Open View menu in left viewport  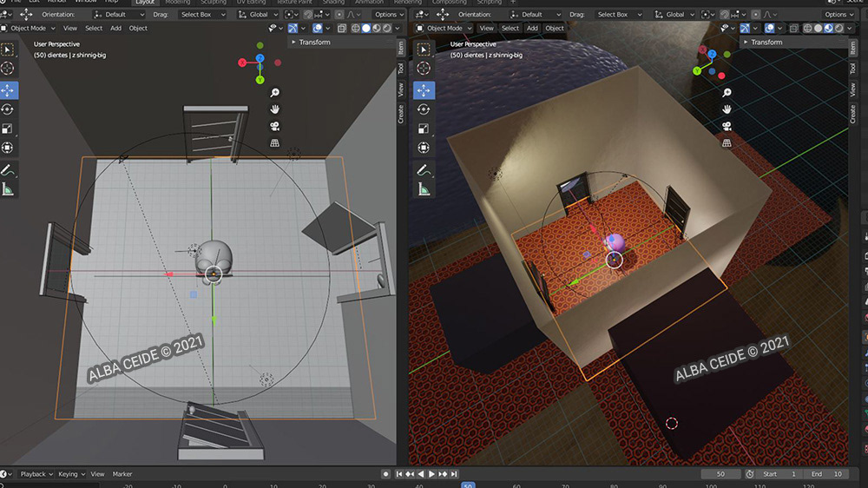(70, 28)
